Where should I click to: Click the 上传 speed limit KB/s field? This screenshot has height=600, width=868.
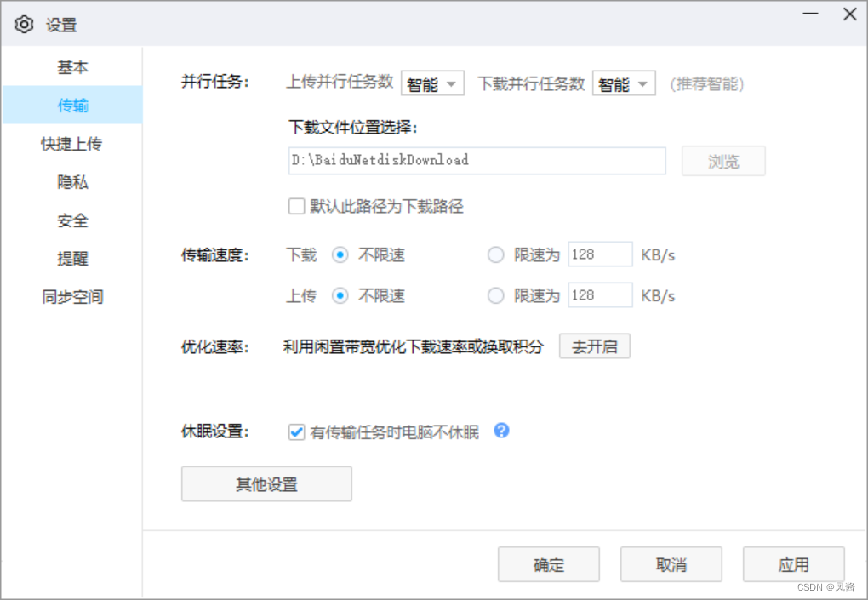coord(600,295)
